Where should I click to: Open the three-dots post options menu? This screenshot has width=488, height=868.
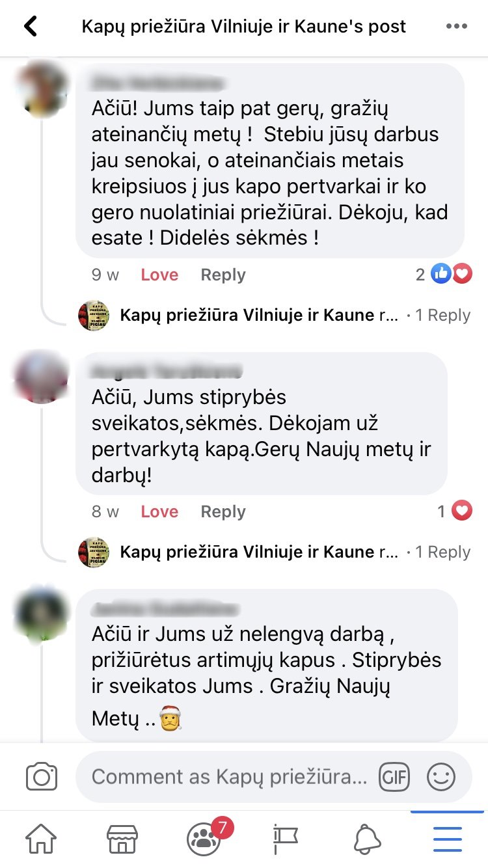(457, 27)
